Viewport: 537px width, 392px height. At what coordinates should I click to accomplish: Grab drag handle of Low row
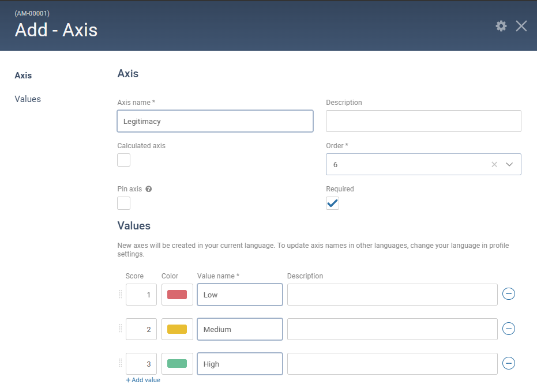point(120,294)
